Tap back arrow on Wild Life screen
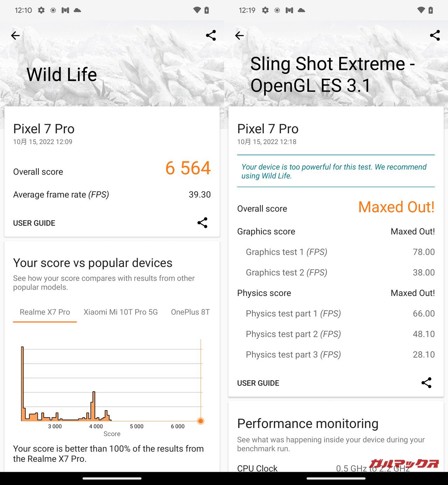Viewport: 448px width, 485px height. (15, 35)
